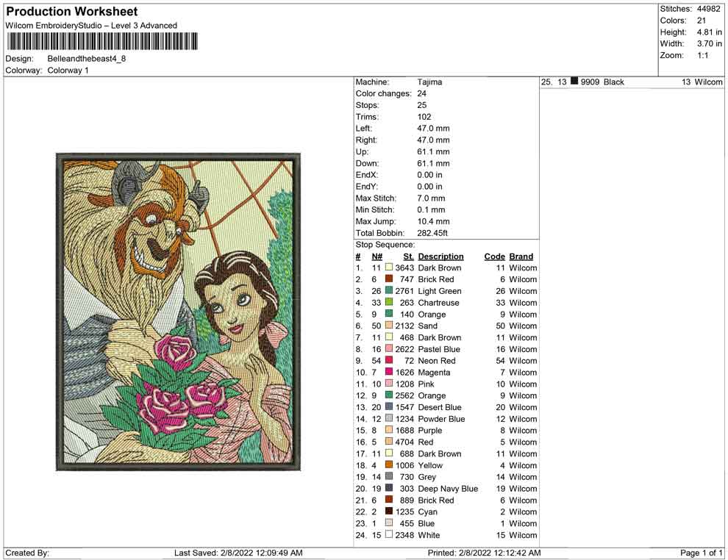This screenshot has width=728, height=560.
Task: Select the Desert Blue swatch in stop 13
Action: [389, 406]
